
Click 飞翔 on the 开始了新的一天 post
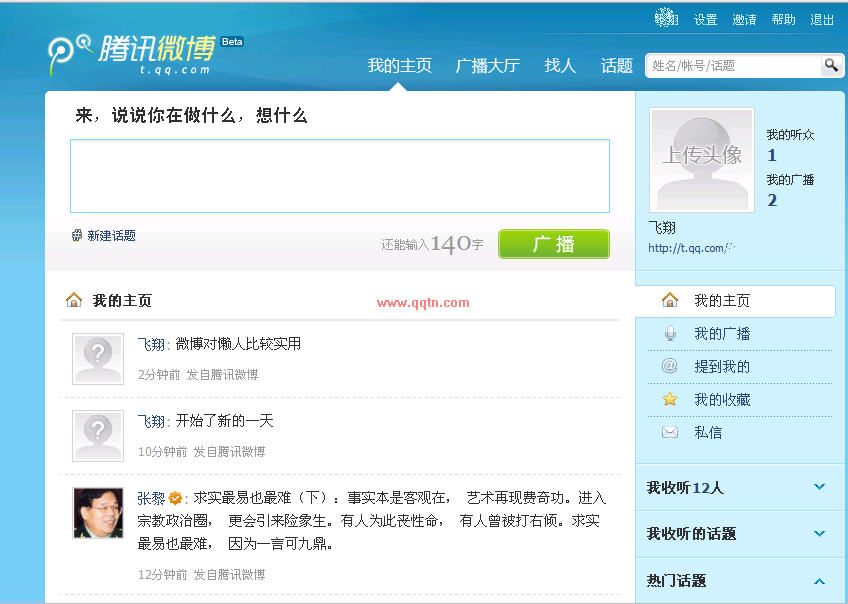[x=151, y=421]
